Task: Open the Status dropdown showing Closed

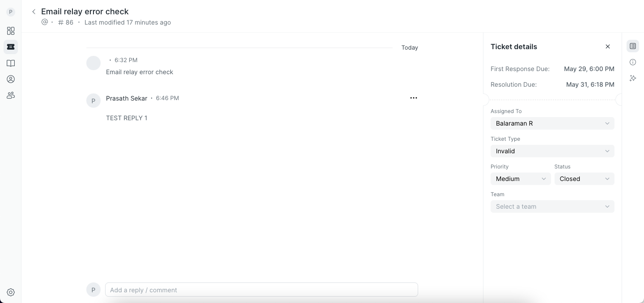Action: (584, 179)
